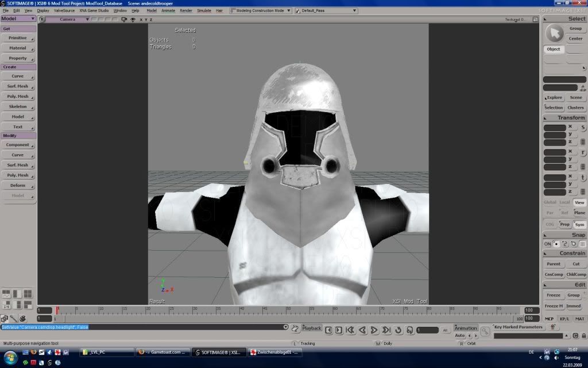Click the Clusters button

pos(575,108)
